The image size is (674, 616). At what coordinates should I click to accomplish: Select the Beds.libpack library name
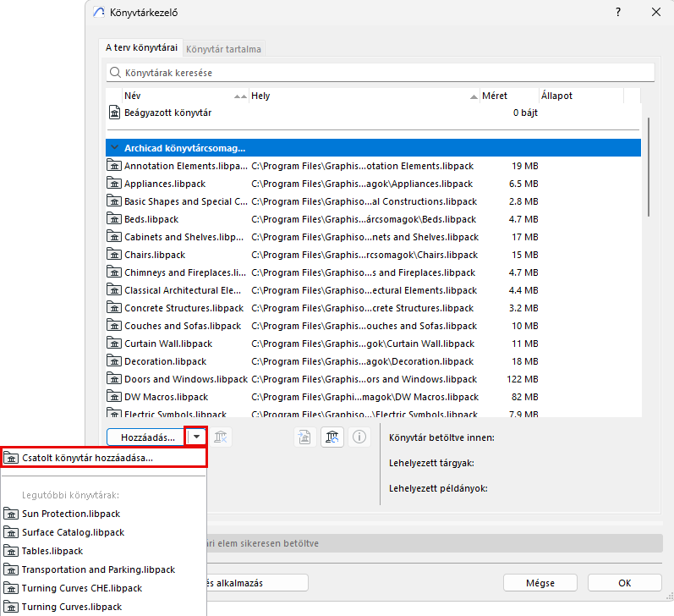click(x=151, y=219)
